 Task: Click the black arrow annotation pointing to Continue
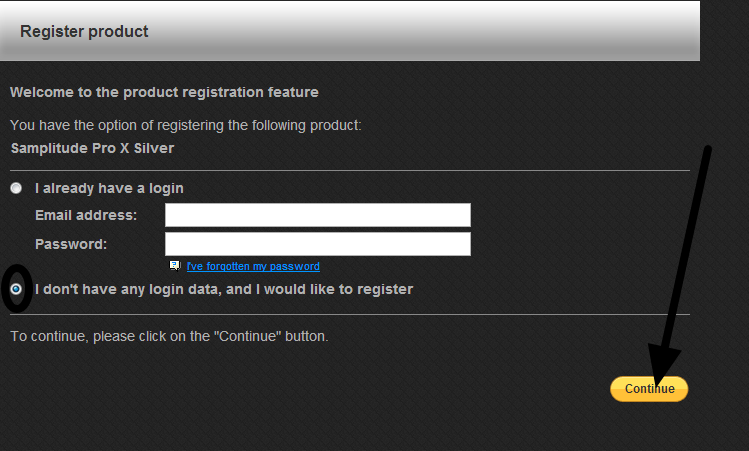pos(684,260)
